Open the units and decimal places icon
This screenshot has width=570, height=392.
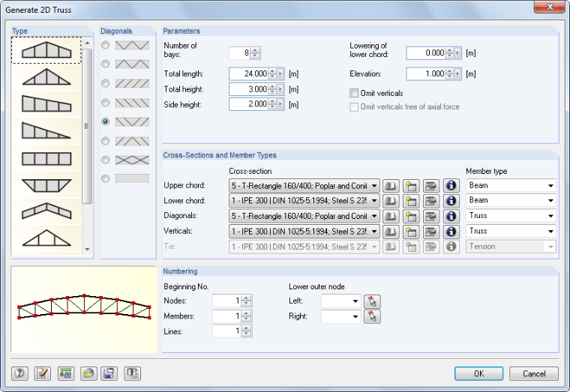pos(66,373)
